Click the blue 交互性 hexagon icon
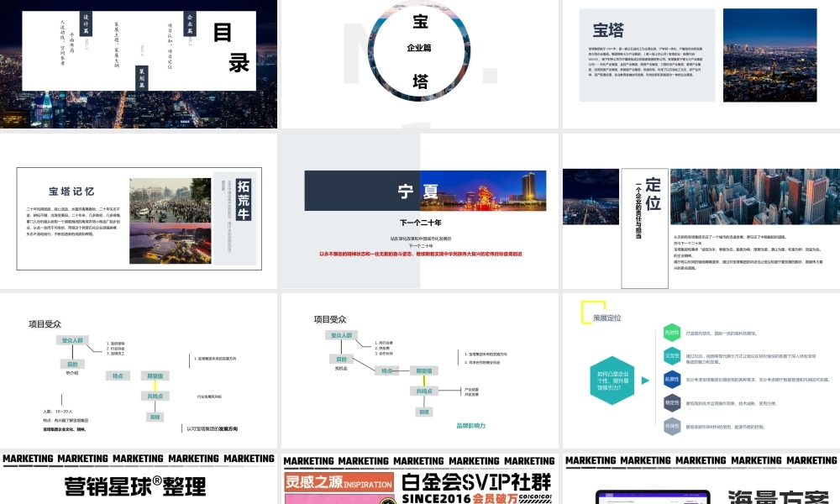Screen dimensions: 840x504 [x=672, y=354]
